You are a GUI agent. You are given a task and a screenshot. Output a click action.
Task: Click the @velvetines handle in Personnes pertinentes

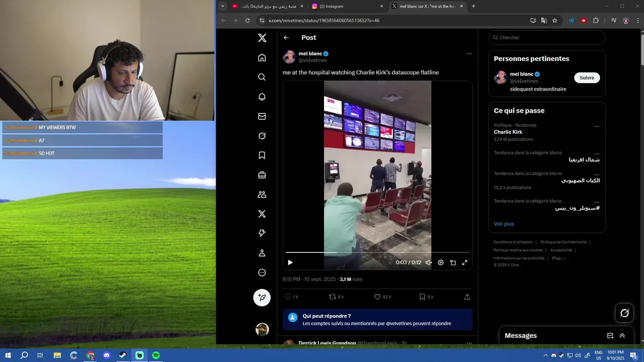[524, 81]
